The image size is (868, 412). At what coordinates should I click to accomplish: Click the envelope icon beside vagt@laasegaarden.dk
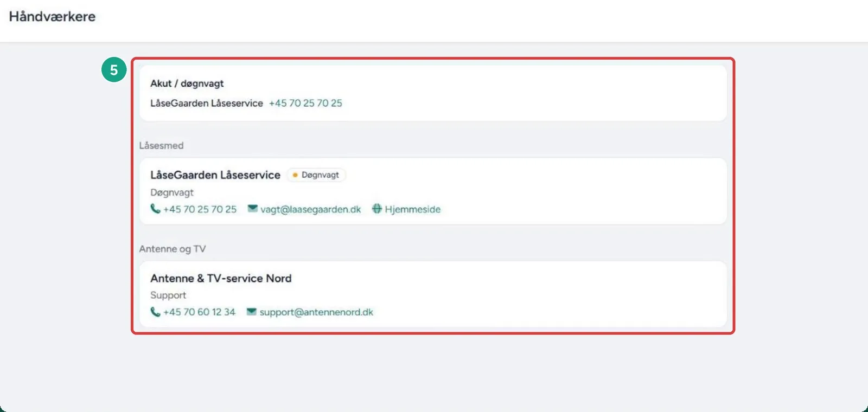coord(252,209)
